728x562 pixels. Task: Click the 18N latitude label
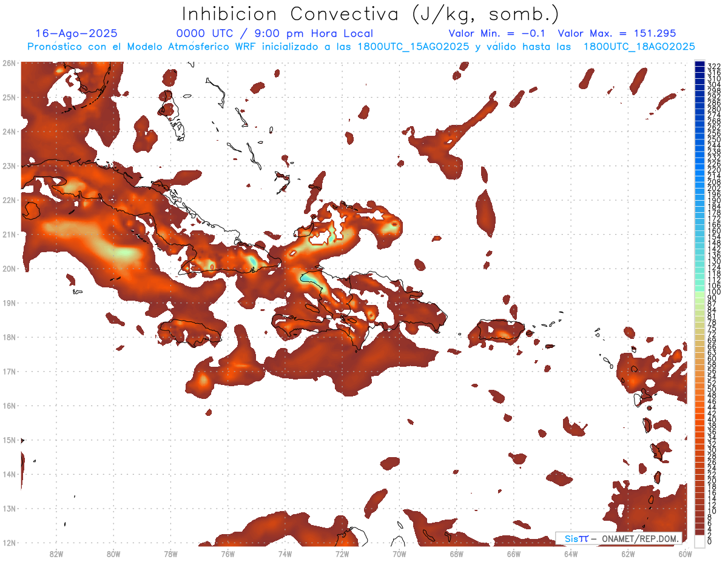click(8, 337)
